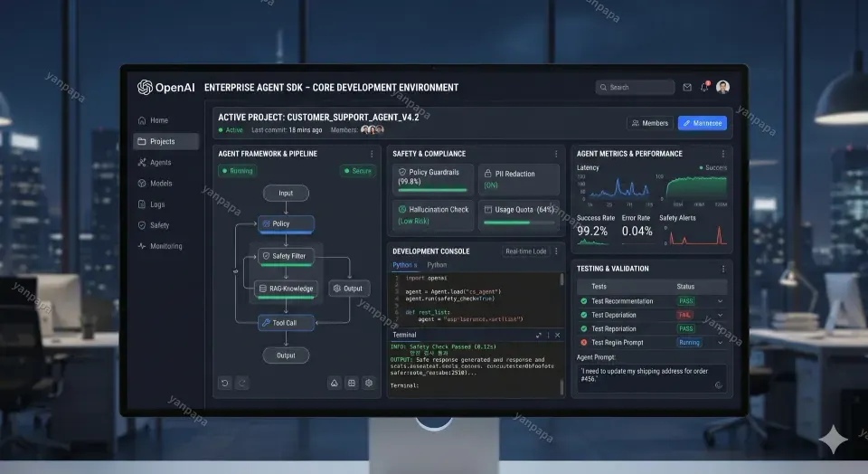The width and height of the screenshot is (868, 474).
Task: Open Safety & Compliance options menu
Action: click(x=556, y=154)
